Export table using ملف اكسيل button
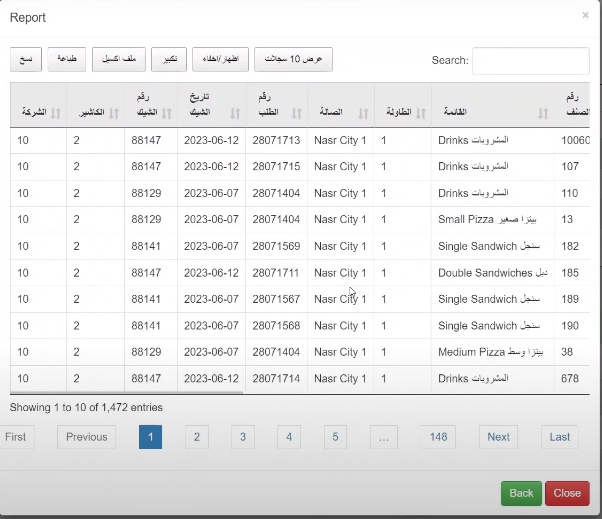Screen dimensions: 602x519 [119, 60]
